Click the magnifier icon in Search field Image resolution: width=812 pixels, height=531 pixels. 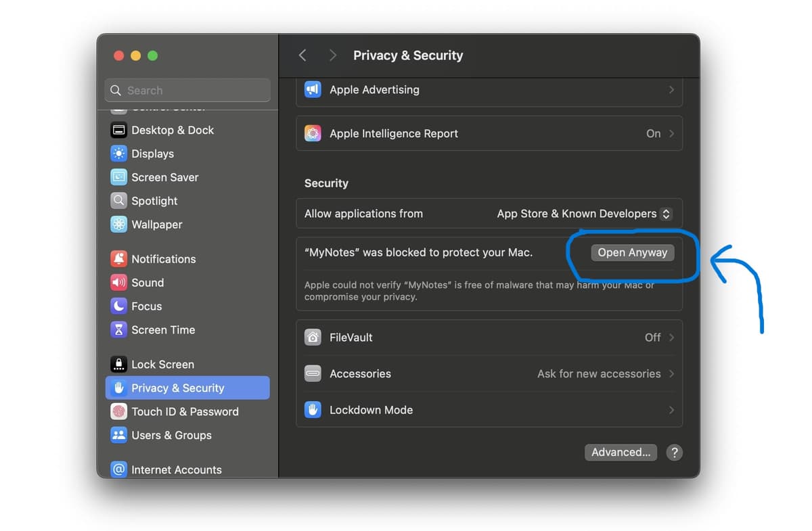tap(116, 91)
